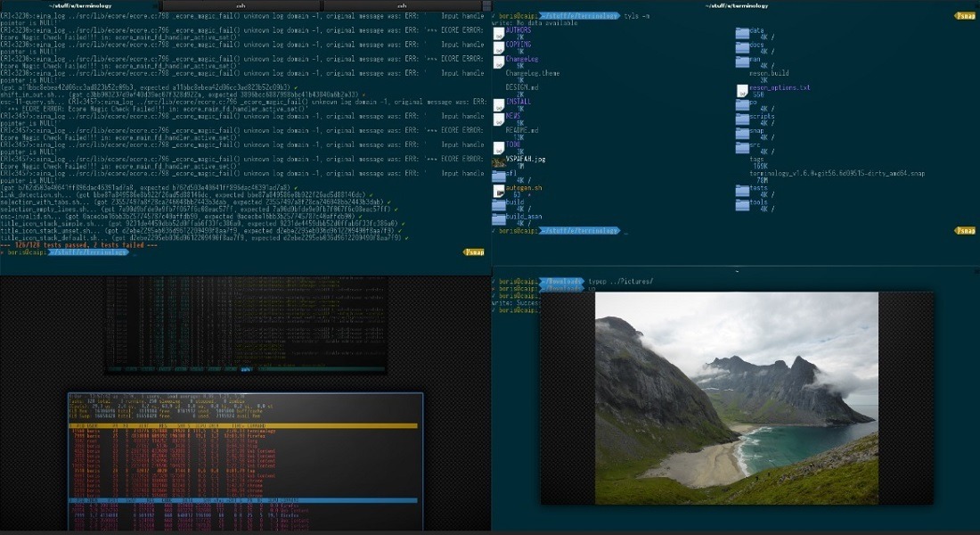Open the COPYING file icon
Viewport: 980px width, 535px height.
(x=498, y=48)
